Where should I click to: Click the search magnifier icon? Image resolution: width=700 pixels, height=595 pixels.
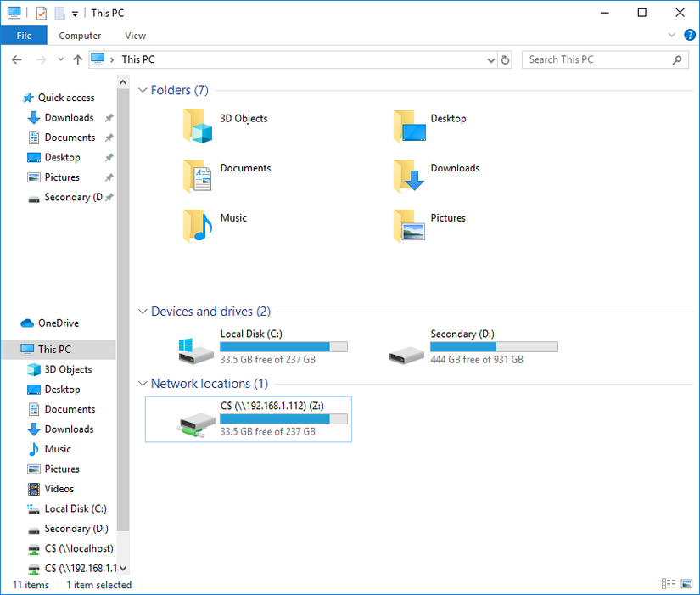pos(677,59)
